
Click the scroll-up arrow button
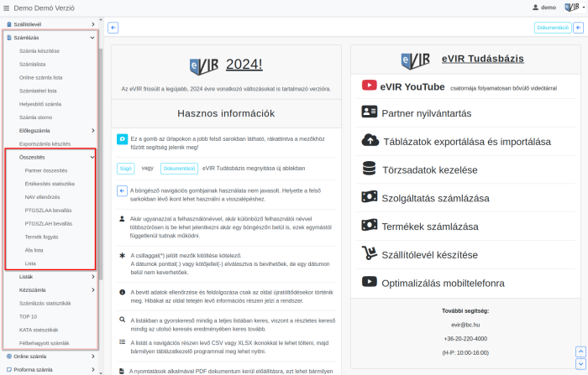[580, 352]
